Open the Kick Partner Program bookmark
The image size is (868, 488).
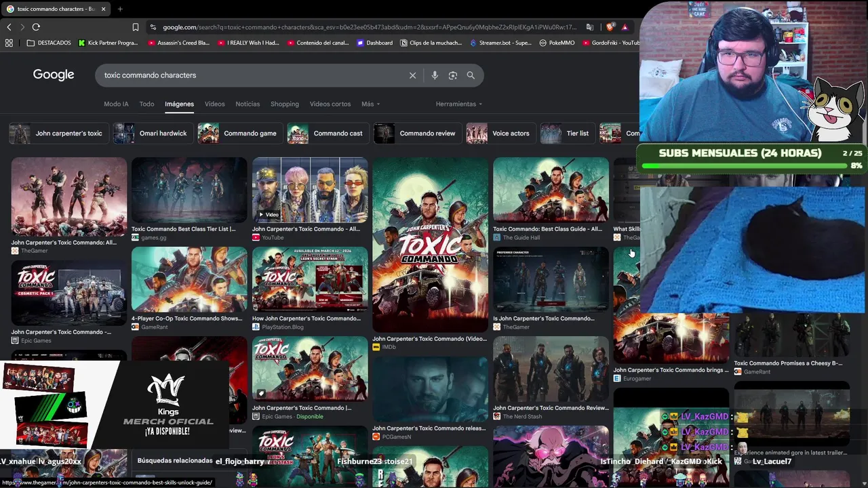click(108, 43)
